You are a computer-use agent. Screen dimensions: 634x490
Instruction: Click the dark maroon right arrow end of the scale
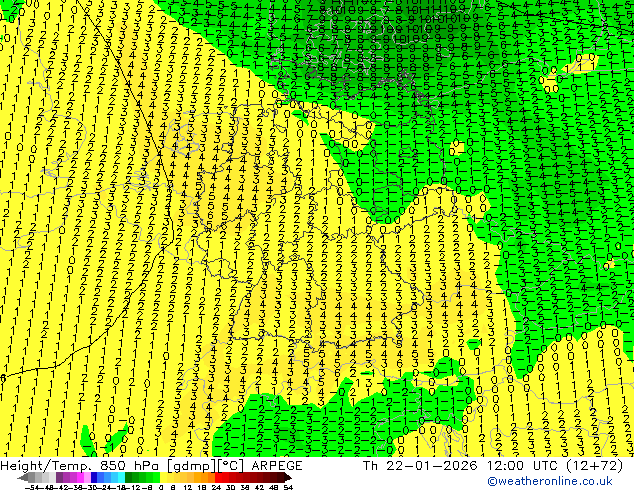coord(287,477)
